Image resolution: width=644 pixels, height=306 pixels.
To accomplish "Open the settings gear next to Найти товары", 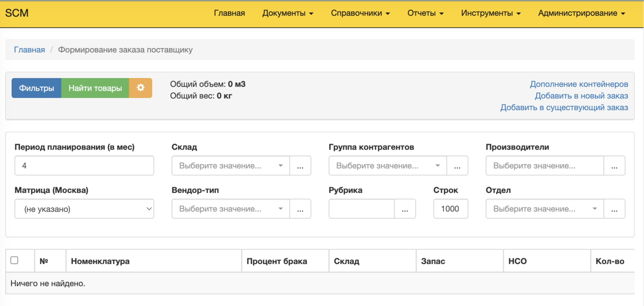I will [141, 88].
